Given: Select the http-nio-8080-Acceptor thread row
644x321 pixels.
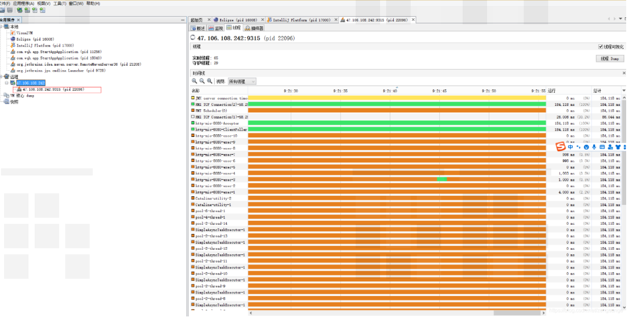Looking at the screenshot, I should 406,123.
